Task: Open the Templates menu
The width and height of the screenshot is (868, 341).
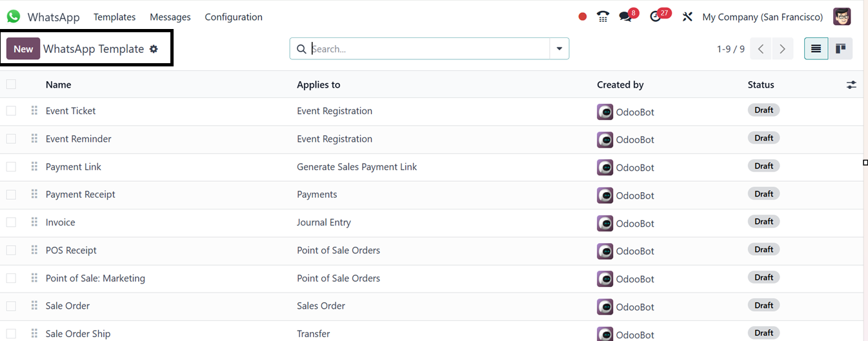Action: [114, 17]
